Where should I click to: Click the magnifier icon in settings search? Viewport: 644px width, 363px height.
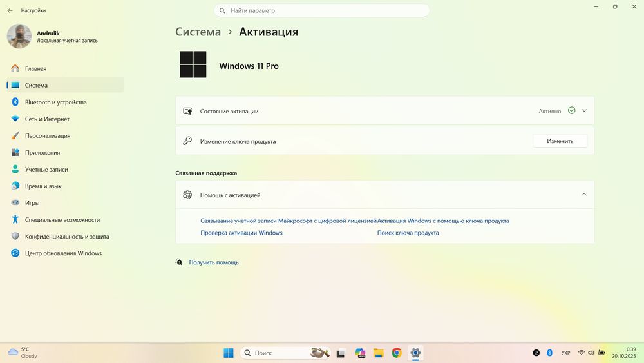click(222, 11)
